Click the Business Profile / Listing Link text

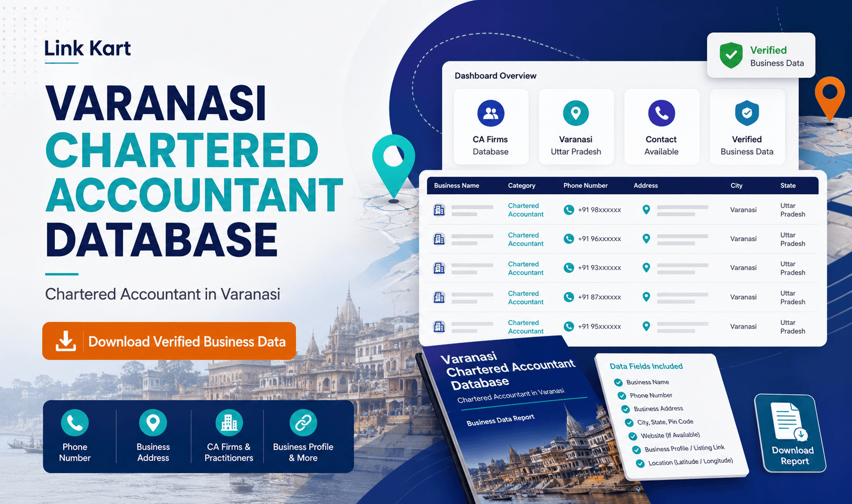[685, 448]
